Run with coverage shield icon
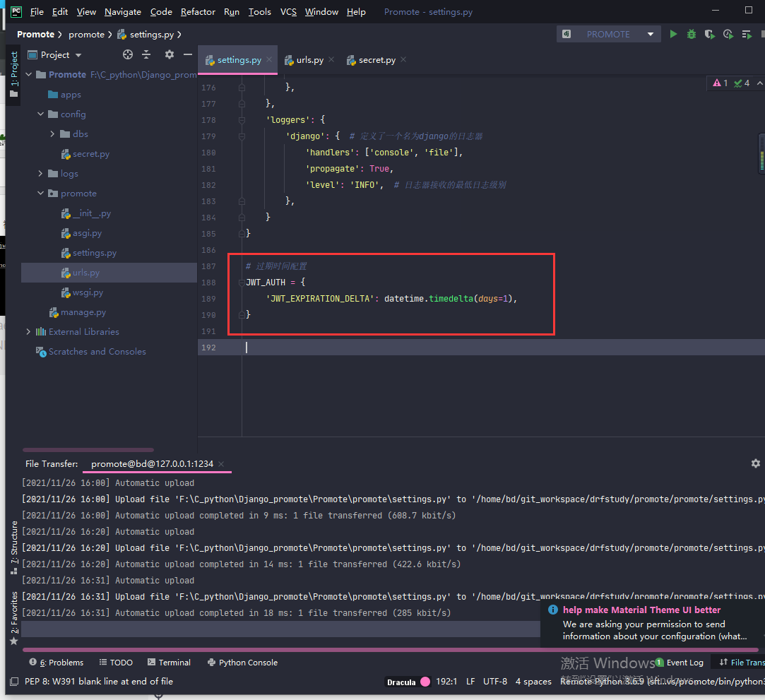765x700 pixels. point(709,34)
